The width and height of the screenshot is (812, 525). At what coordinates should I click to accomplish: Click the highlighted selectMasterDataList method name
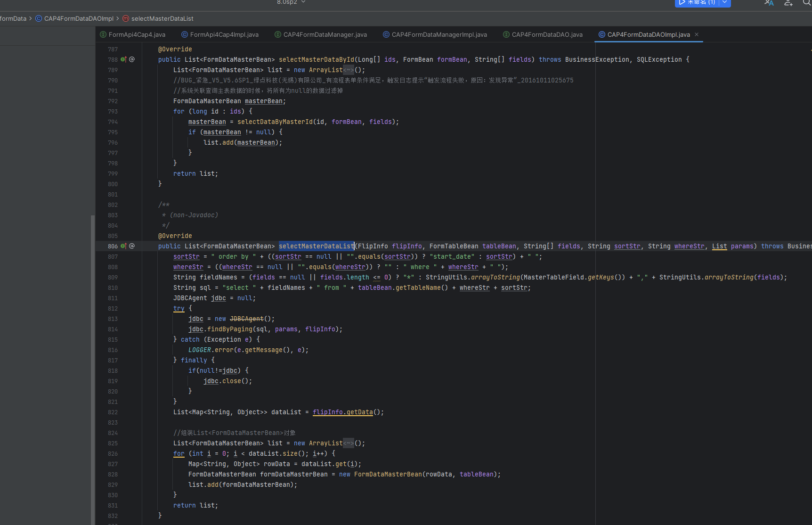click(317, 246)
